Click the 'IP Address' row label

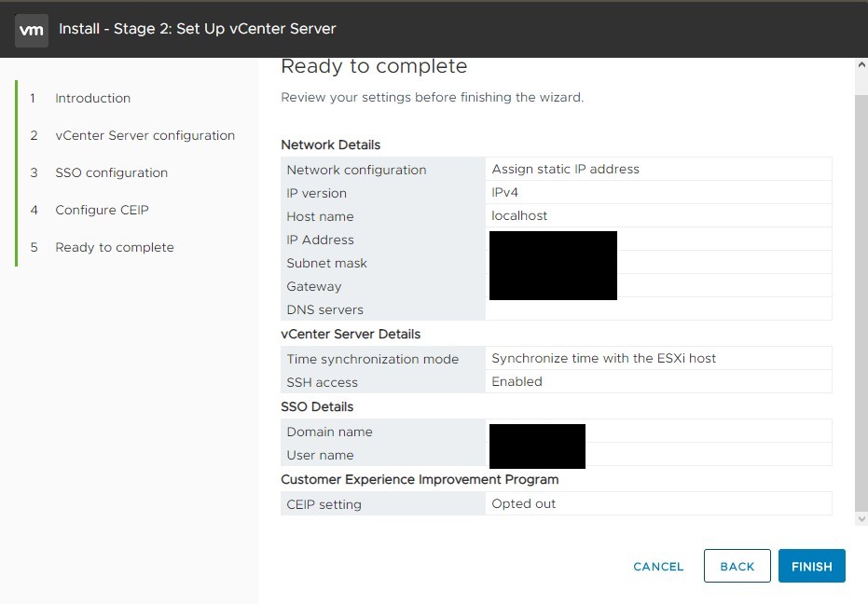pos(320,240)
